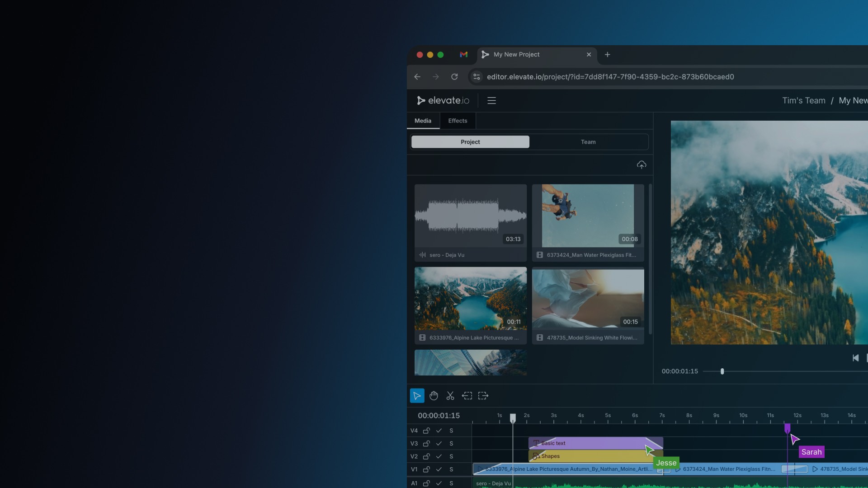Image resolution: width=868 pixels, height=488 pixels.
Task: Solo the V2 track
Action: click(451, 456)
